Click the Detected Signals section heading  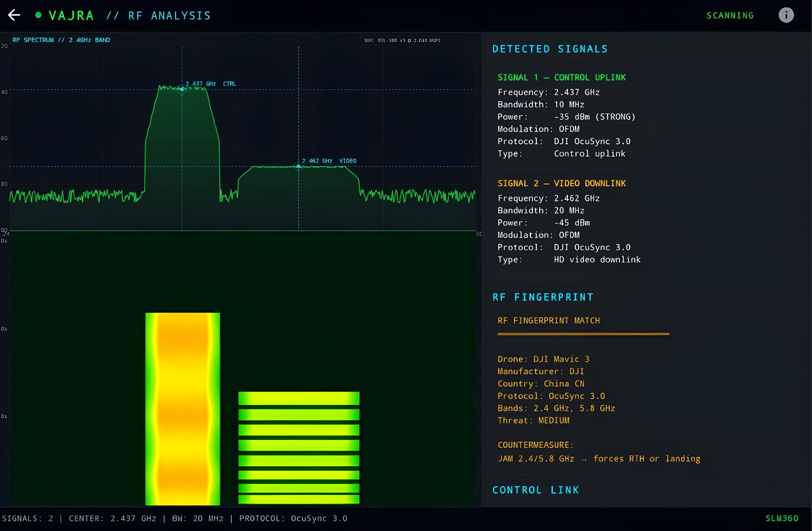pyautogui.click(x=550, y=49)
